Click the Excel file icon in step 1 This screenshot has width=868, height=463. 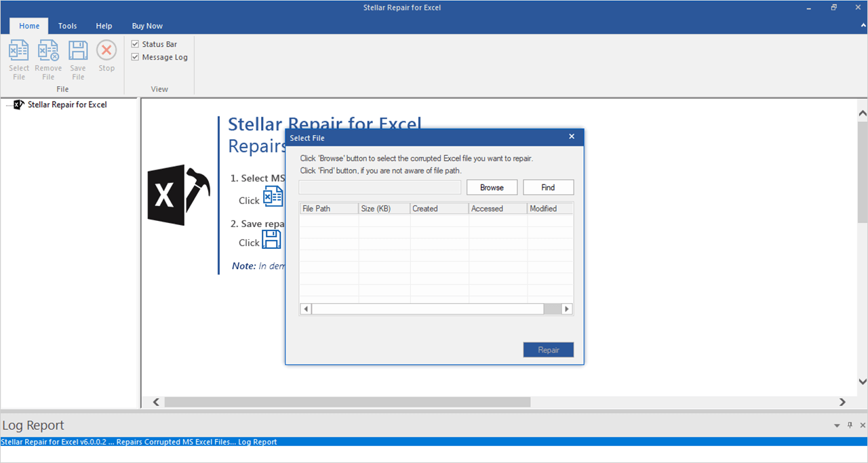coord(273,195)
